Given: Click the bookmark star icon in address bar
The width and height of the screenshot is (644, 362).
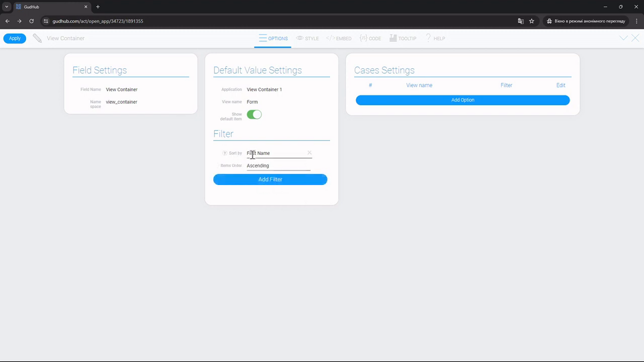Looking at the screenshot, I should [x=532, y=21].
